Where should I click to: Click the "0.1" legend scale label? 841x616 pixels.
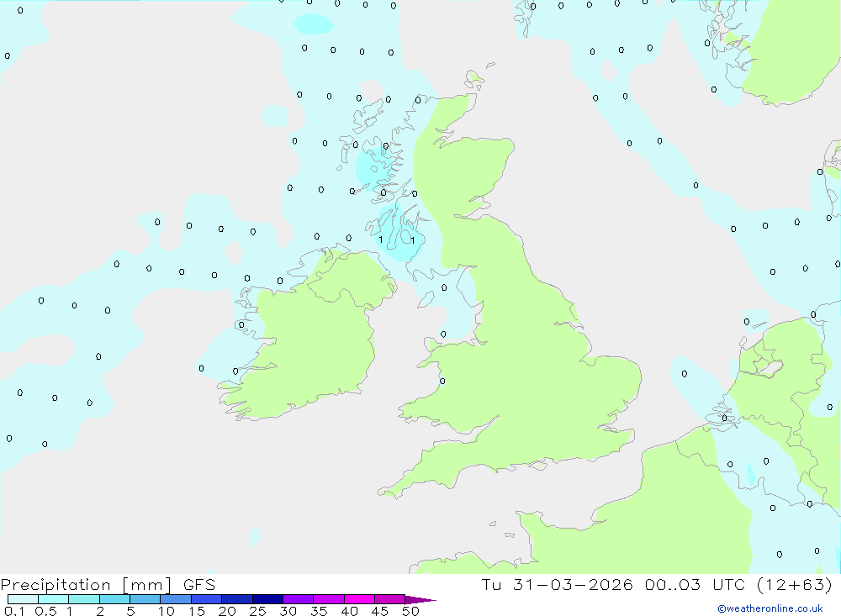14,611
